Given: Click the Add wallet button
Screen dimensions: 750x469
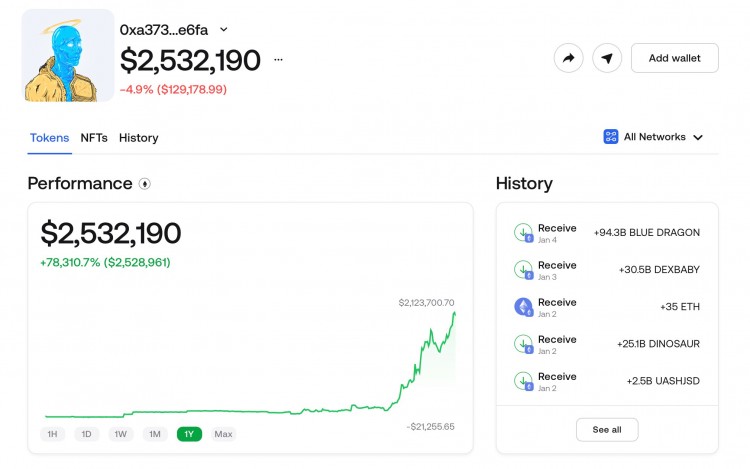Looking at the screenshot, I should click(674, 58).
